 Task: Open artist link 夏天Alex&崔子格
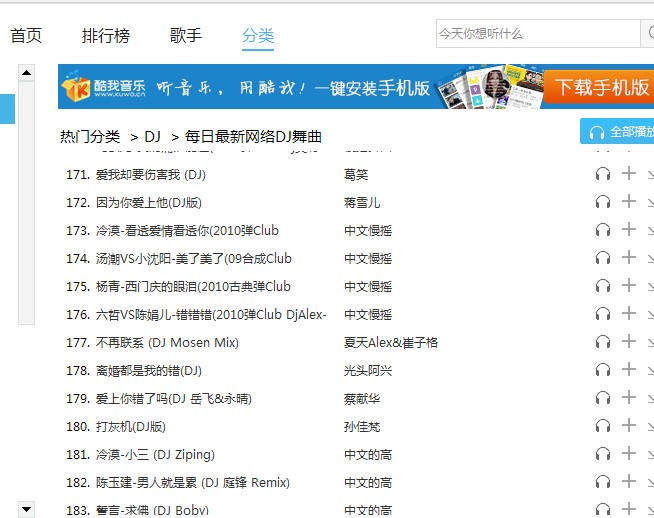point(391,342)
